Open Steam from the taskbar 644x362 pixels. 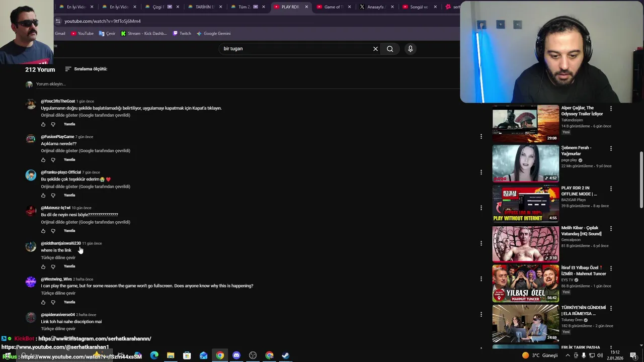click(x=285, y=355)
